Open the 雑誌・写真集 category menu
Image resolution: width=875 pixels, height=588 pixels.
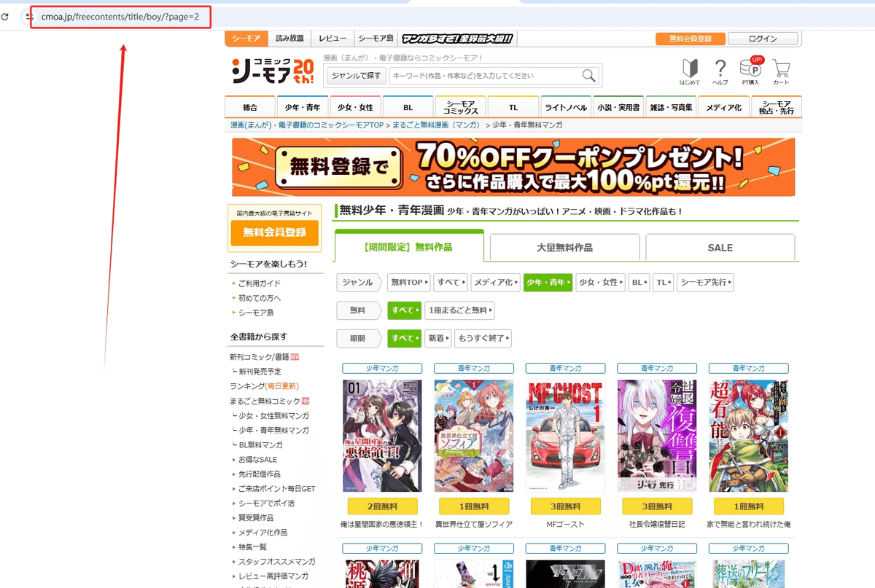click(671, 107)
